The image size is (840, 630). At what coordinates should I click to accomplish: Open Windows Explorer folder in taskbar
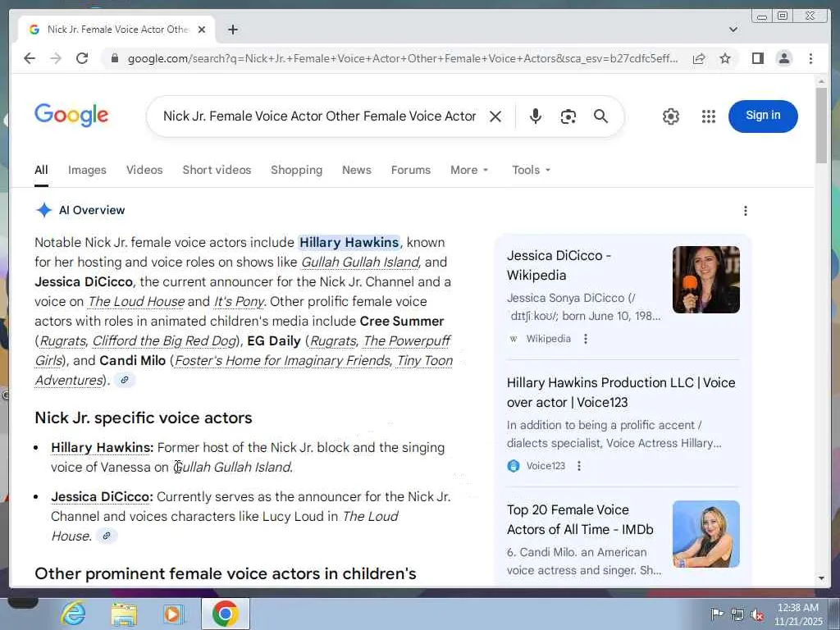tap(124, 614)
